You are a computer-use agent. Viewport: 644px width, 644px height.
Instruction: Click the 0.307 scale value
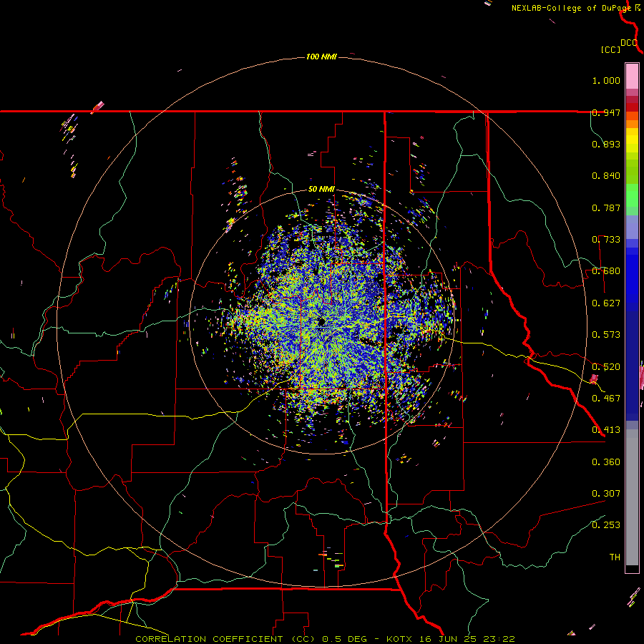pyautogui.click(x=606, y=493)
